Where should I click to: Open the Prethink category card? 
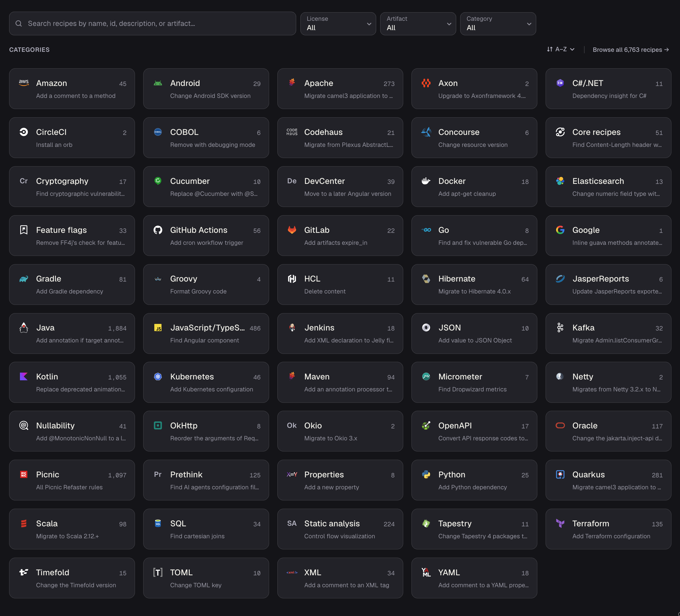(x=206, y=480)
